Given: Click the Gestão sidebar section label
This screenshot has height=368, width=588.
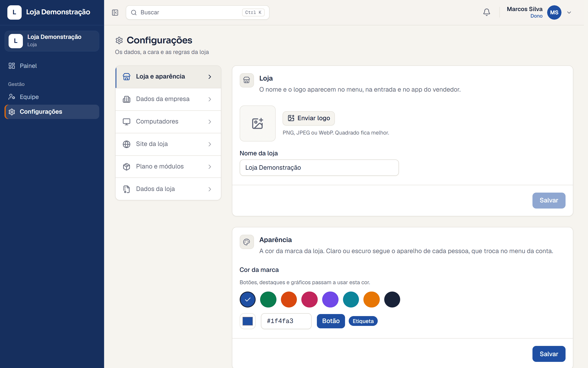Looking at the screenshot, I should 16,84.
